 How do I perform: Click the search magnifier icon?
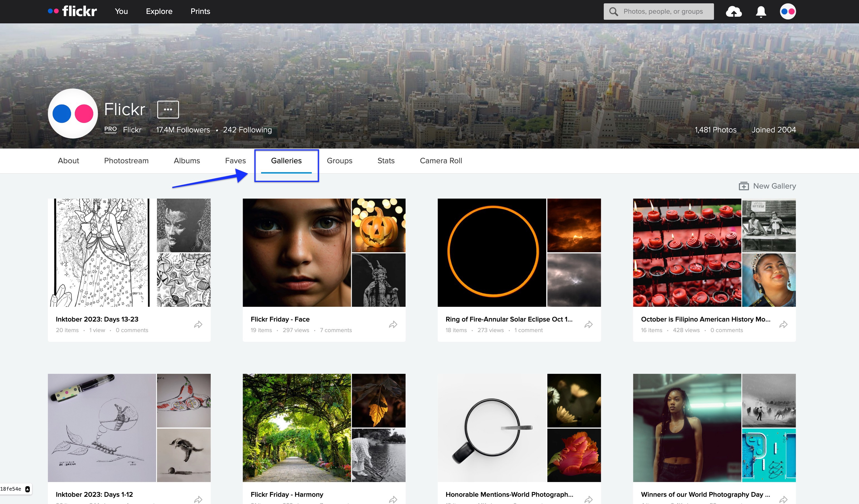point(613,11)
